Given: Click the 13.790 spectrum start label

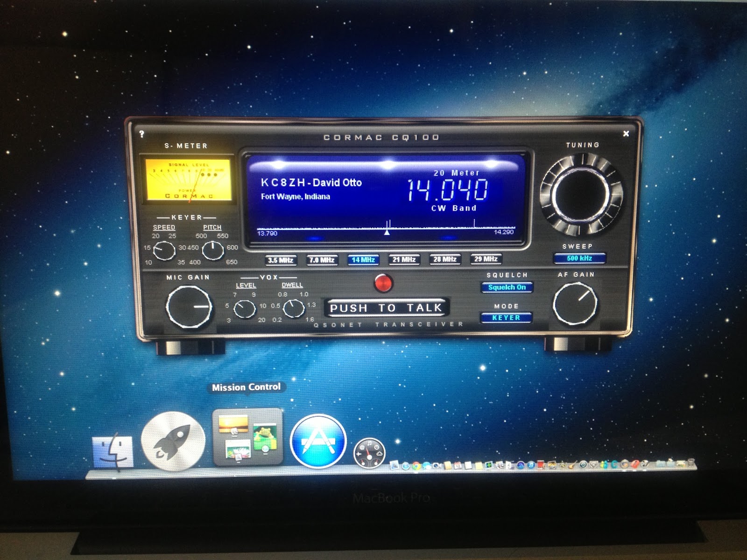Looking at the screenshot, I should coord(267,233).
